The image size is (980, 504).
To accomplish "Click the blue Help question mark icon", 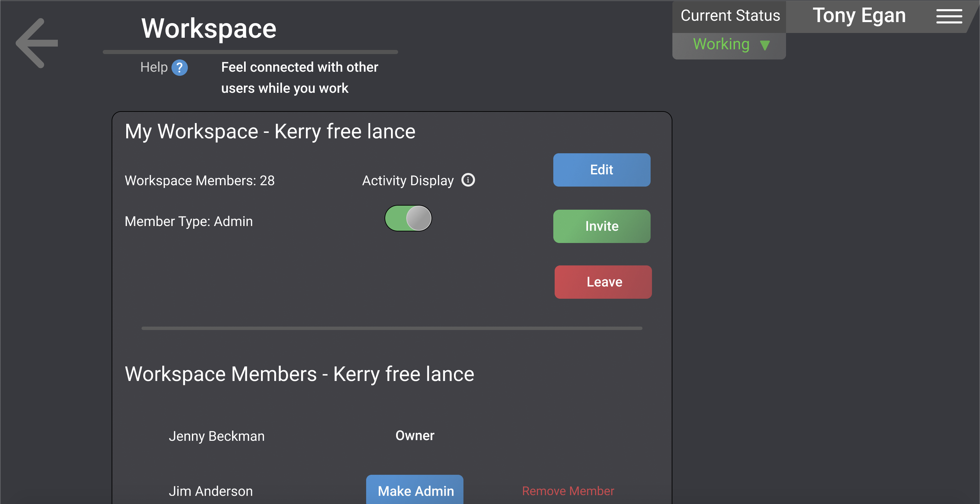I will click(180, 68).
